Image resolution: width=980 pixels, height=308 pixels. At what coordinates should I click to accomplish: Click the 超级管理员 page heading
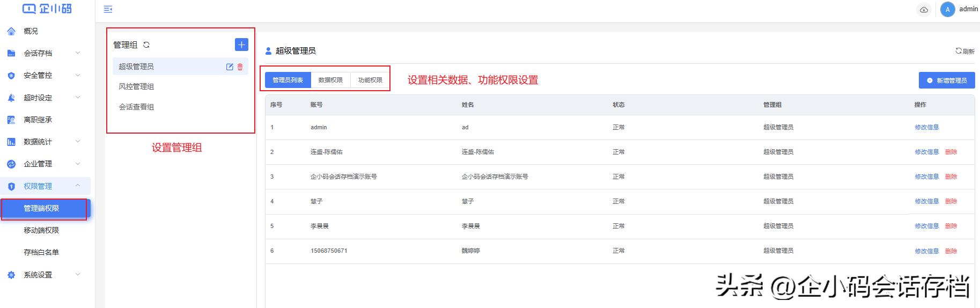[x=296, y=51]
